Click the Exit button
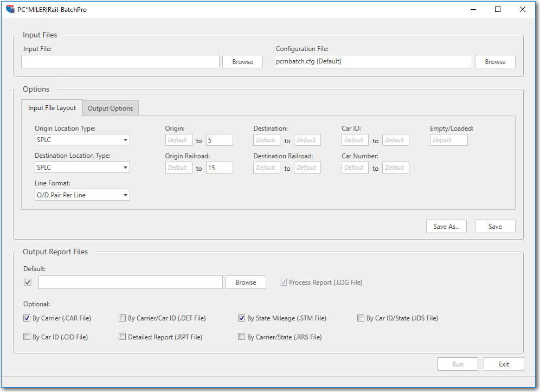Screen dimensions: 540x392 [x=504, y=364]
